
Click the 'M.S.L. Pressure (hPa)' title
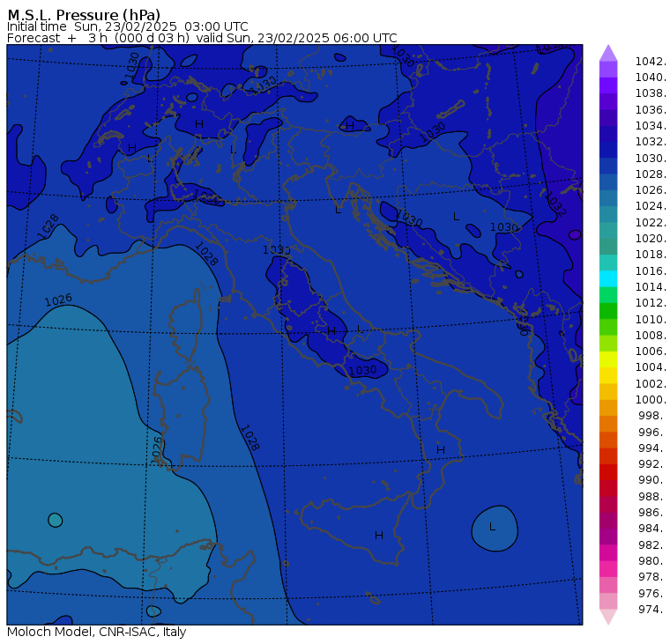pos(84,15)
